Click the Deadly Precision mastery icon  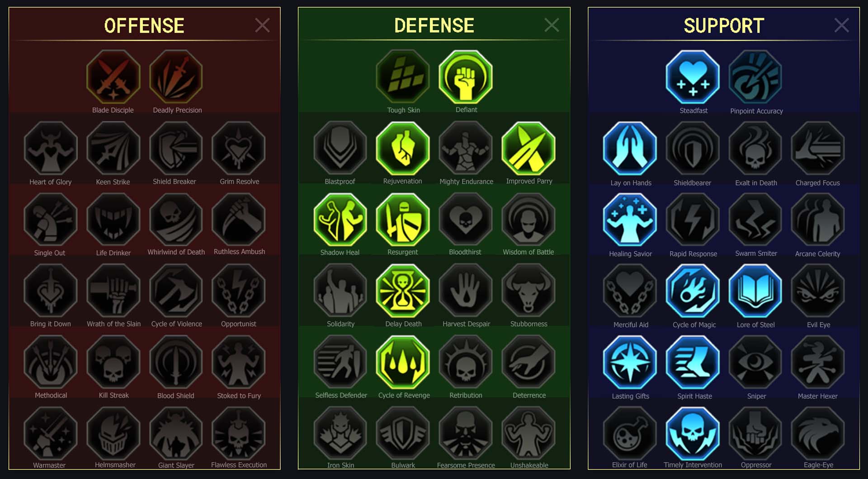[x=176, y=77]
